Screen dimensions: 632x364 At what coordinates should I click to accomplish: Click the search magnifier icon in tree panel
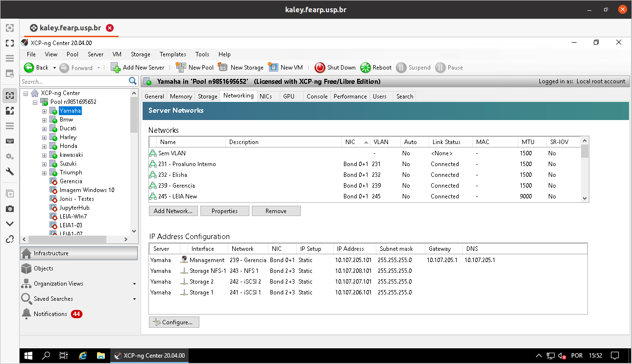tap(132, 81)
